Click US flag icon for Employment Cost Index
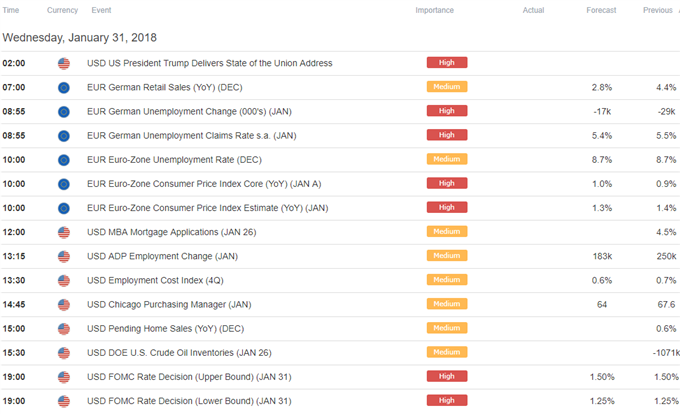 coord(64,281)
